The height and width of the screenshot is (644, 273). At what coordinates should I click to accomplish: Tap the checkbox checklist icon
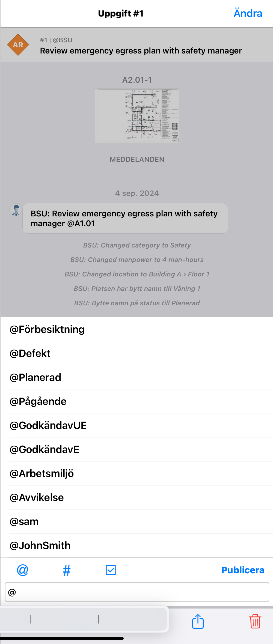coord(111,570)
